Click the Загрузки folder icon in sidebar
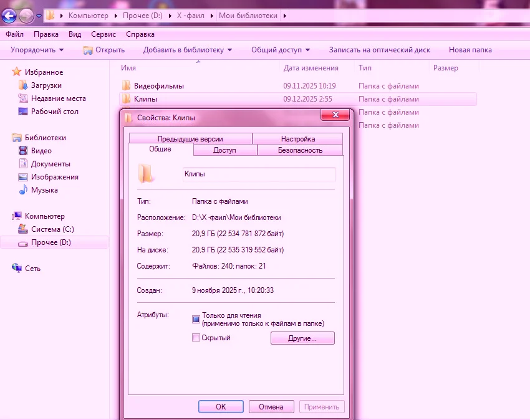Image resolution: width=530 pixels, height=420 pixels. (23, 85)
